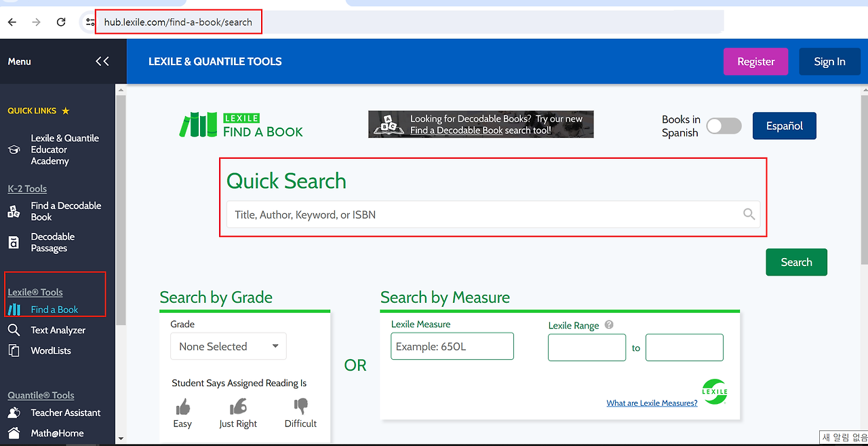Click K-2 Tools section heading

pos(27,189)
